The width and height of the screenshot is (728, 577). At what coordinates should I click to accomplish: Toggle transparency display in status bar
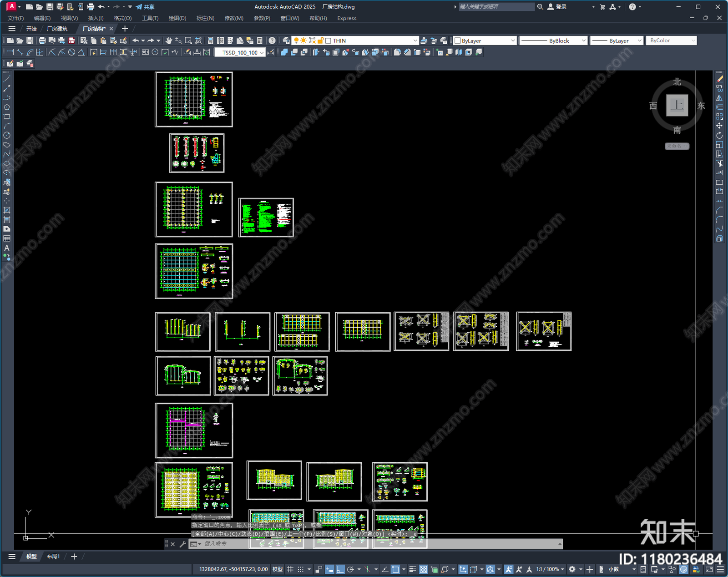tap(423, 569)
